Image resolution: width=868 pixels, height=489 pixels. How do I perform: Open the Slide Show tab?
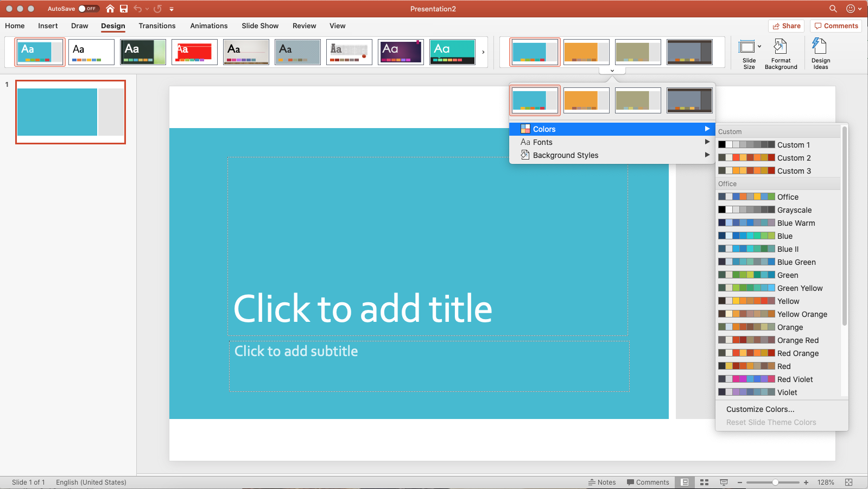260,26
